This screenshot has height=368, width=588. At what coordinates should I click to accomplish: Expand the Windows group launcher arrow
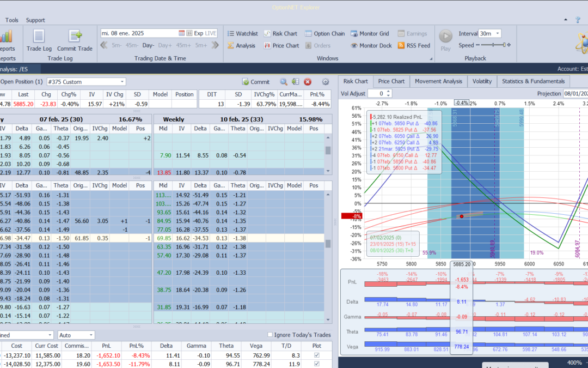coord(431,58)
